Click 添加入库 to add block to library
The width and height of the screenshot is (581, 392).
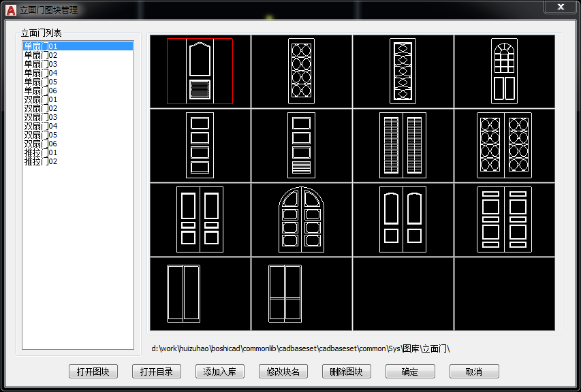pyautogui.click(x=220, y=372)
